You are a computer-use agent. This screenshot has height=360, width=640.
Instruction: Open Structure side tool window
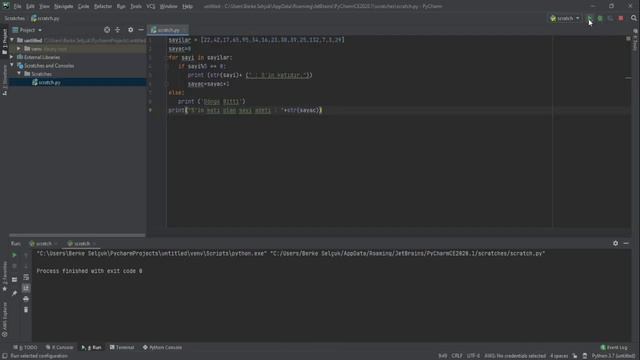[x=4, y=80]
